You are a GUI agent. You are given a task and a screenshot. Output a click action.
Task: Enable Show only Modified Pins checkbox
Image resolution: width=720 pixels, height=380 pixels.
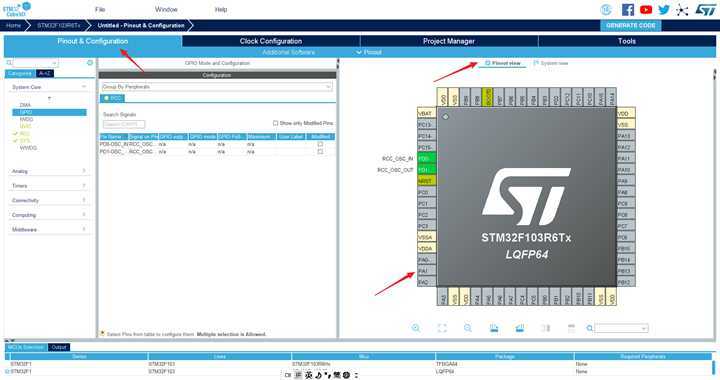pyautogui.click(x=276, y=123)
